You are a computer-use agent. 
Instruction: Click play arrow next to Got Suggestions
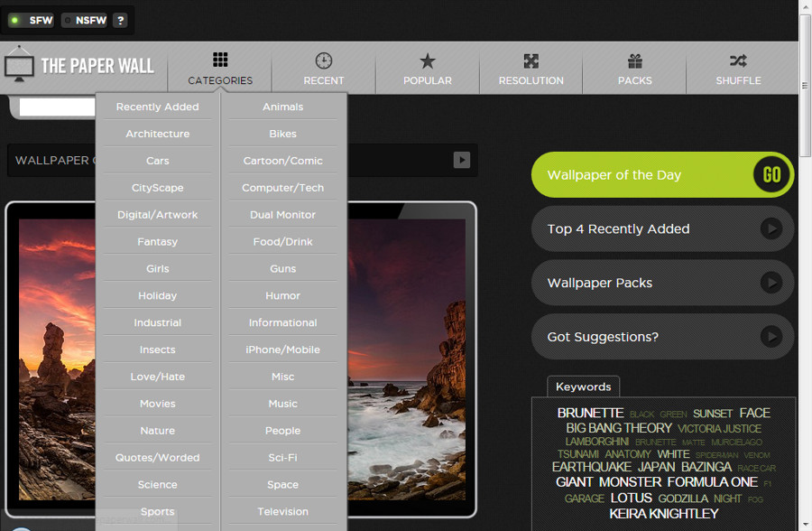[771, 337]
